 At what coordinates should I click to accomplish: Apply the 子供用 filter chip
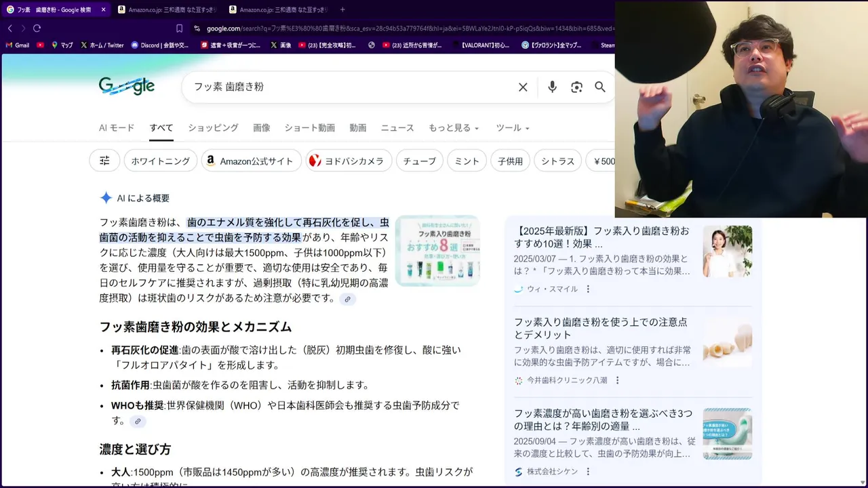tap(510, 161)
